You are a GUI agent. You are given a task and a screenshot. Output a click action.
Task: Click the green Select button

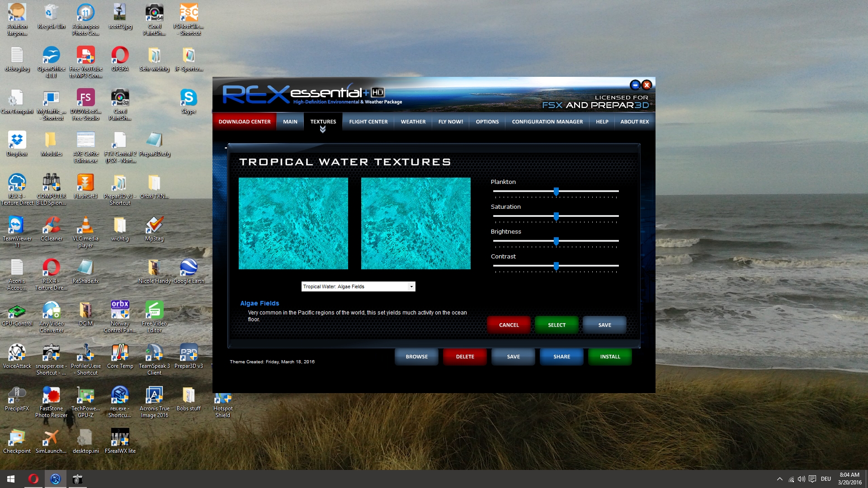[557, 325]
